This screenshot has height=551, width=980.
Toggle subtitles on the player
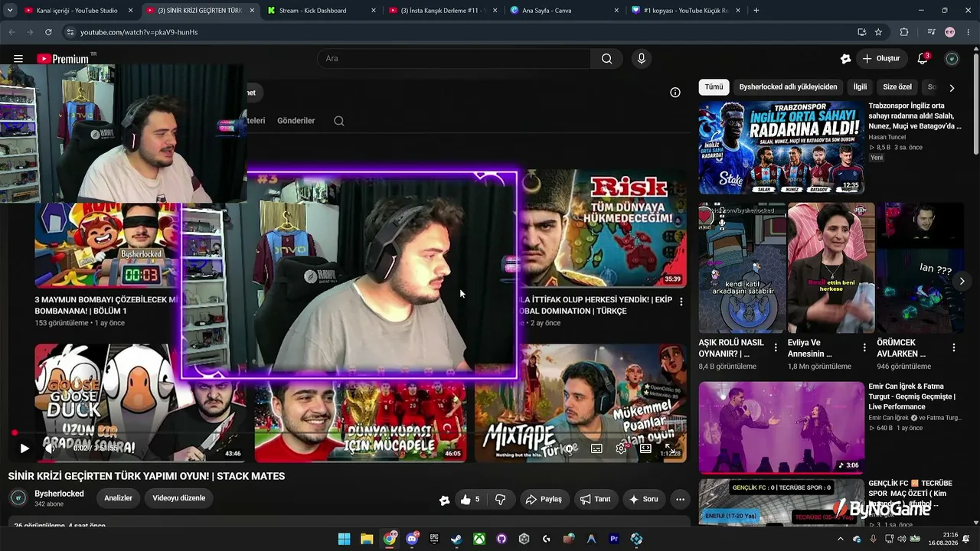coord(596,448)
